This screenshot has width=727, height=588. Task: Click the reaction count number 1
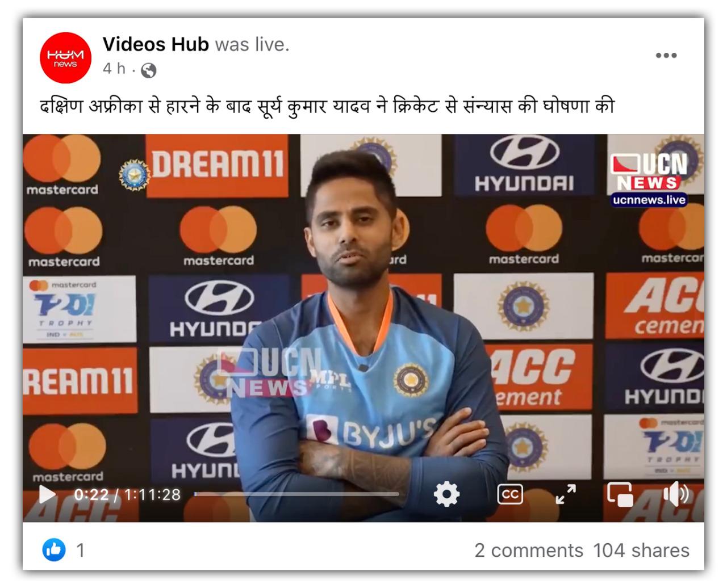pyautogui.click(x=81, y=550)
